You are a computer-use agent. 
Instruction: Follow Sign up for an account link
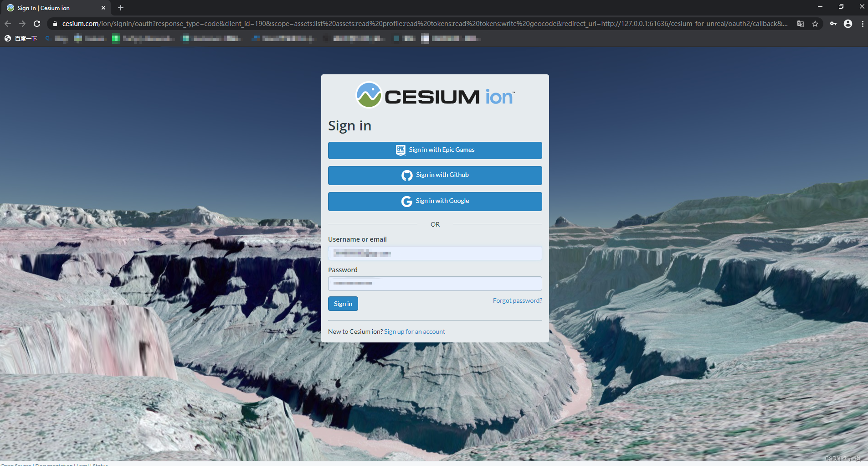click(x=415, y=331)
